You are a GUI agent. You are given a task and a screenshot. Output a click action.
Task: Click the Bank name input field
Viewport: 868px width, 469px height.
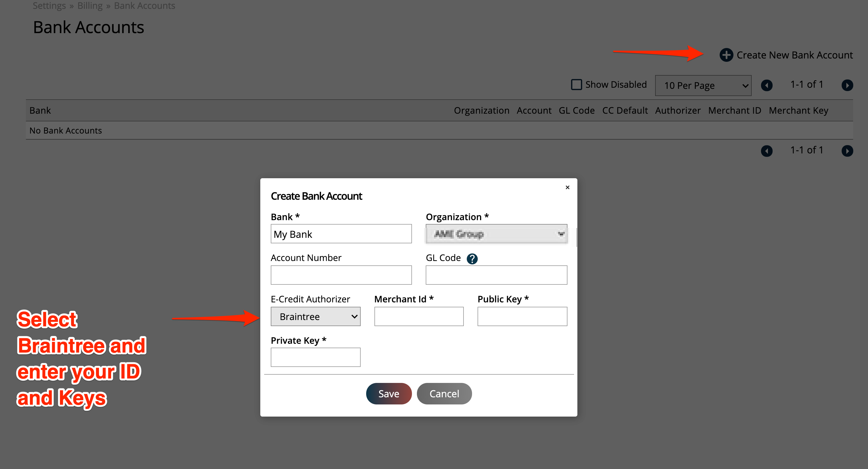coord(341,234)
